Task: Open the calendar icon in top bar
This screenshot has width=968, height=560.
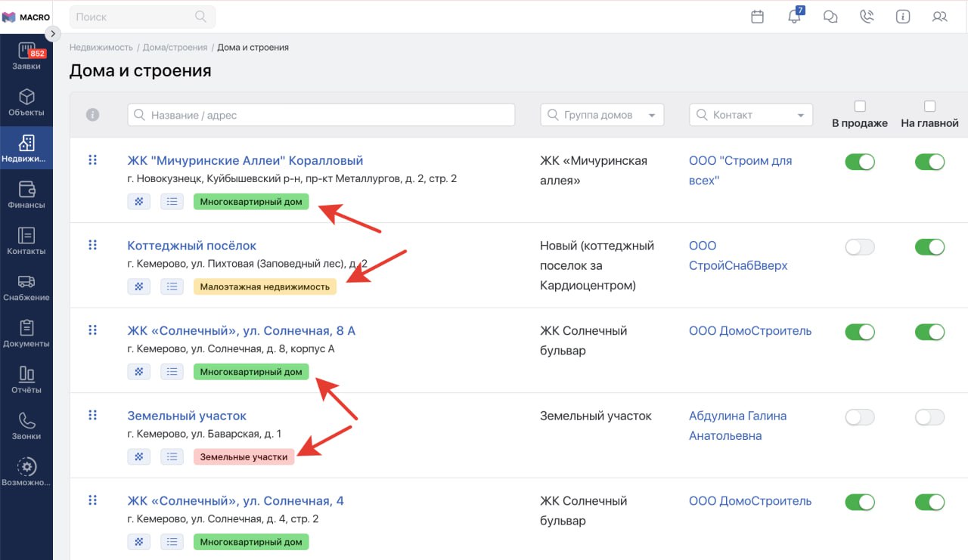Action: pos(757,17)
